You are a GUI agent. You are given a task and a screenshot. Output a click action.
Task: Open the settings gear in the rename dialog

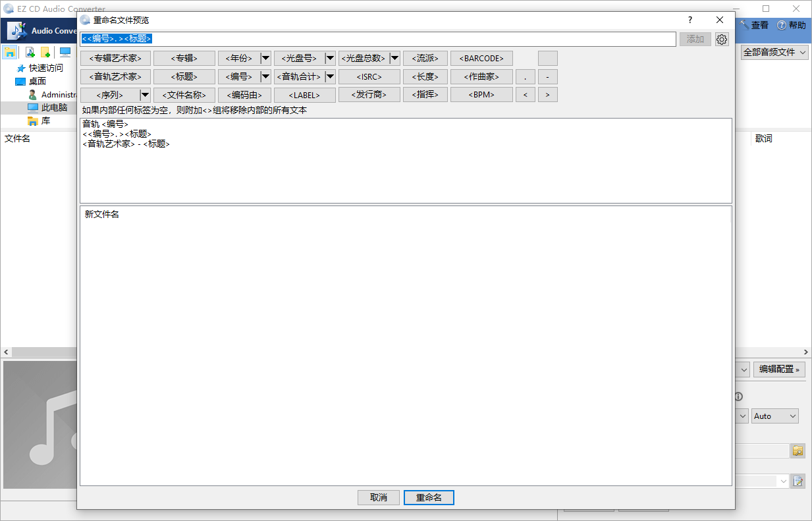[x=722, y=39]
